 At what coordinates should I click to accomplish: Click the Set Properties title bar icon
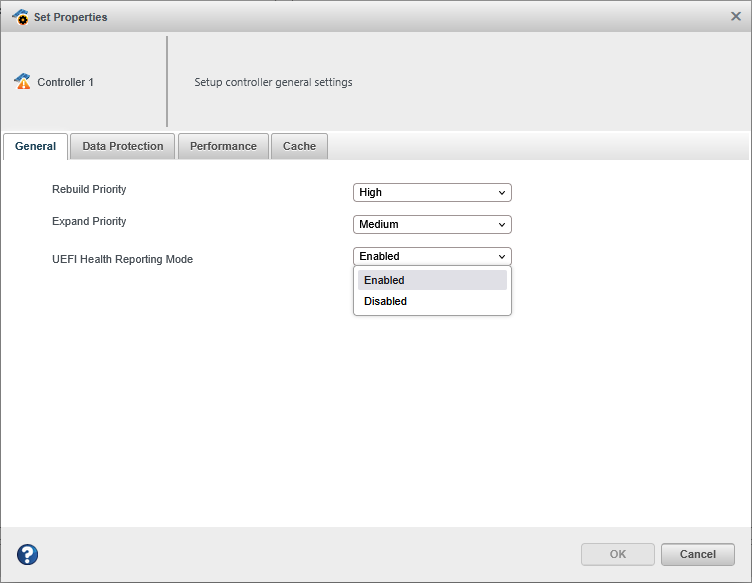click(x=20, y=17)
